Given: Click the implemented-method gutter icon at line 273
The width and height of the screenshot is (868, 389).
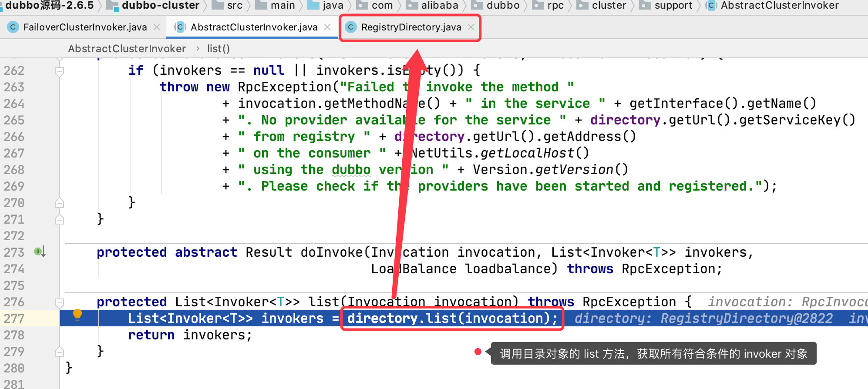Looking at the screenshot, I should pyautogui.click(x=40, y=252).
